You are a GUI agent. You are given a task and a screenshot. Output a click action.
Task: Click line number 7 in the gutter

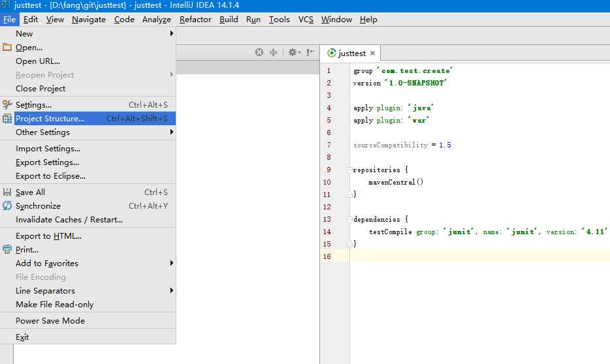[329, 145]
